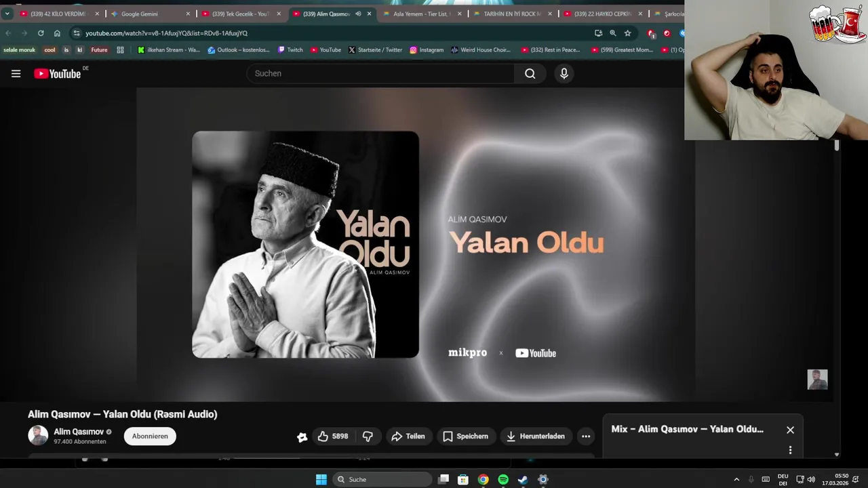868x488 pixels.
Task: Expand the tab search dropdown
Action: (7, 14)
